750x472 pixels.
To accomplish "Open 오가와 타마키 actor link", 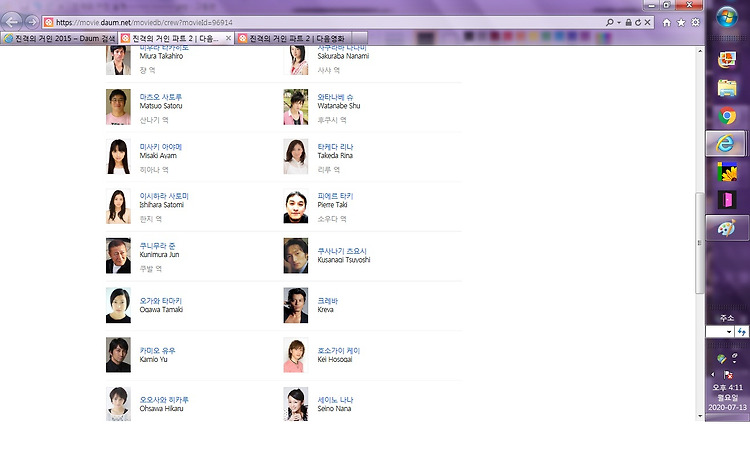I will click(x=161, y=301).
